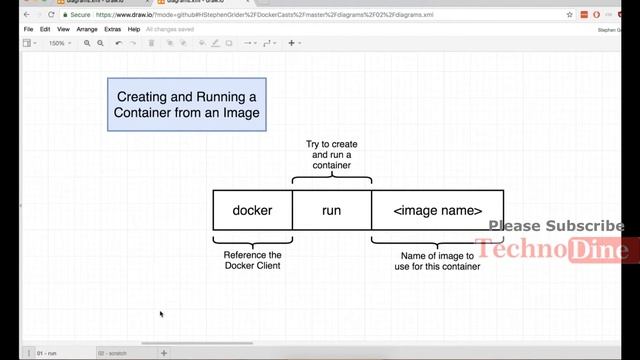Click the Undo arrow icon
The image size is (640, 360).
pyautogui.click(x=118, y=43)
